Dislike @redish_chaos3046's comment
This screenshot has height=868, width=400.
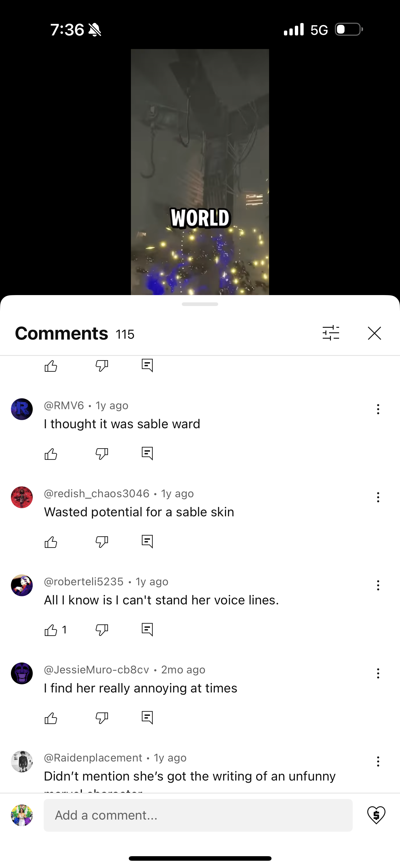click(x=102, y=542)
